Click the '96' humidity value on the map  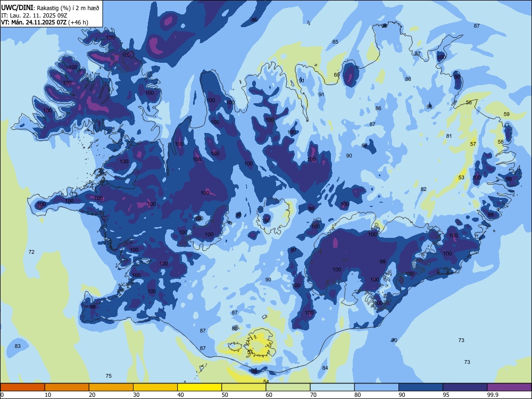click(x=254, y=20)
